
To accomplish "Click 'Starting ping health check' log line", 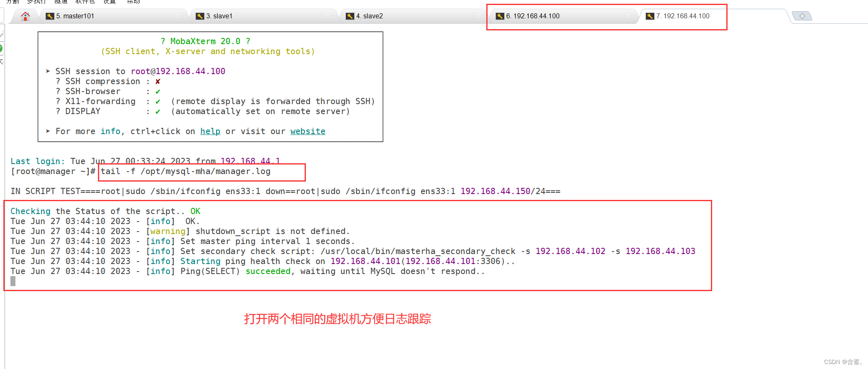I will [263, 262].
